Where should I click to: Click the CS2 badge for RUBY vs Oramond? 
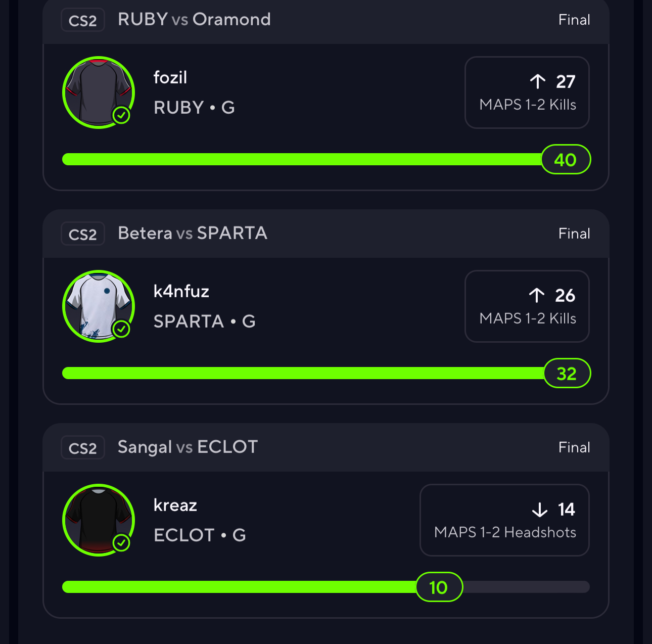(x=83, y=21)
